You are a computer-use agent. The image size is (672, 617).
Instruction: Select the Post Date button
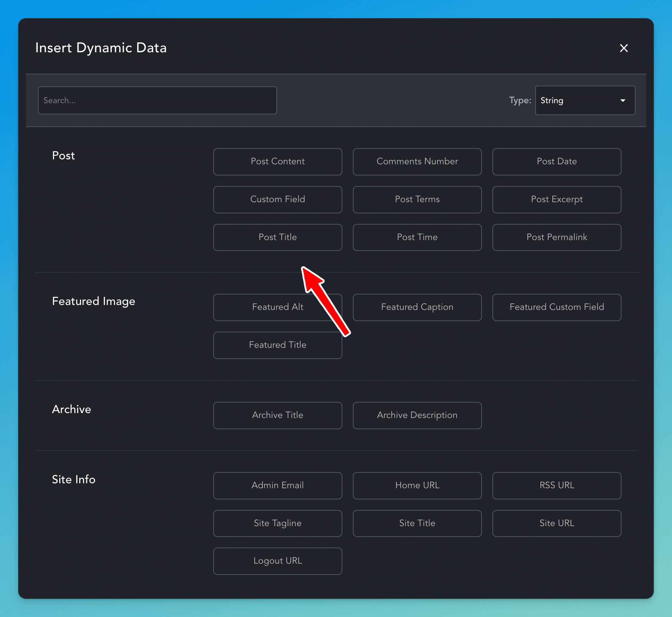(x=557, y=161)
